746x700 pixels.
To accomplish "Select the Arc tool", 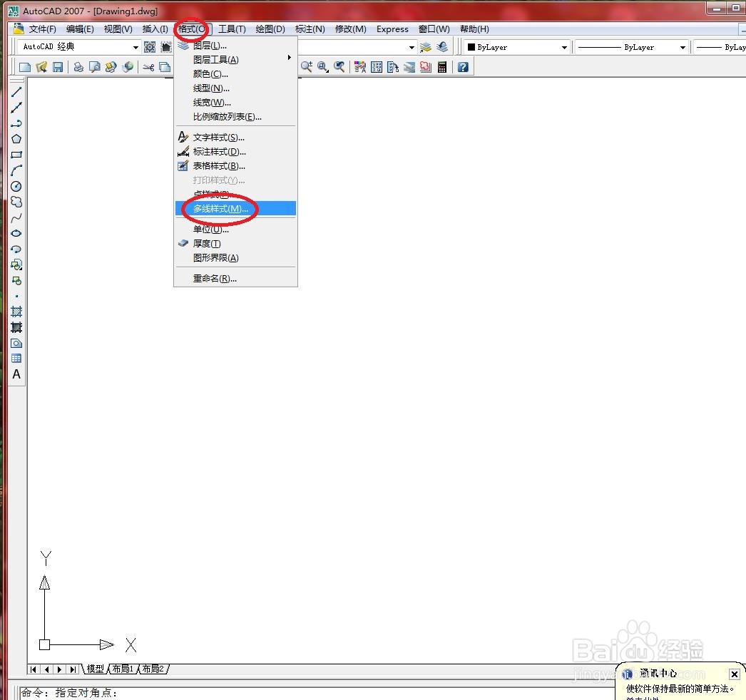I will click(16, 170).
